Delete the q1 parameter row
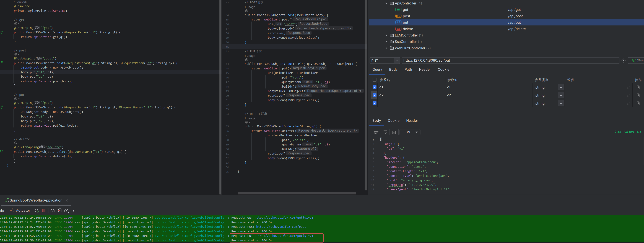 [638, 87]
